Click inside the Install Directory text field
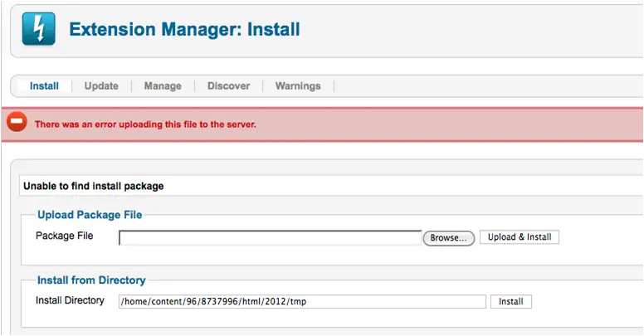Viewport: 644px width, 336px height. (x=302, y=301)
